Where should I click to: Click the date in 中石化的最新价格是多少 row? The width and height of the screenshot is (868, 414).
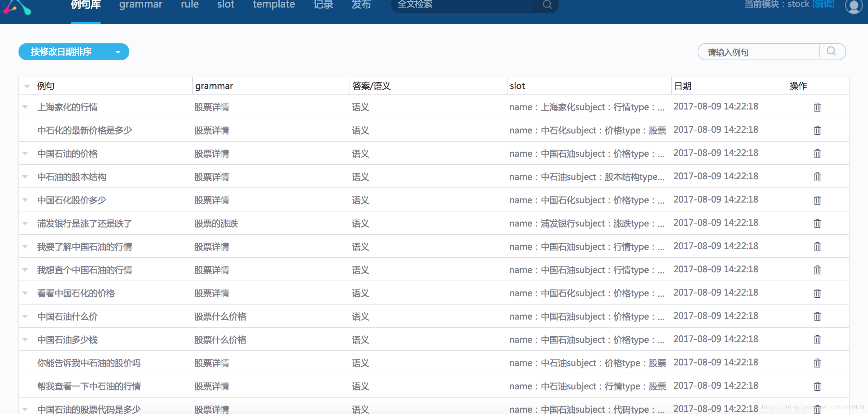pyautogui.click(x=716, y=130)
